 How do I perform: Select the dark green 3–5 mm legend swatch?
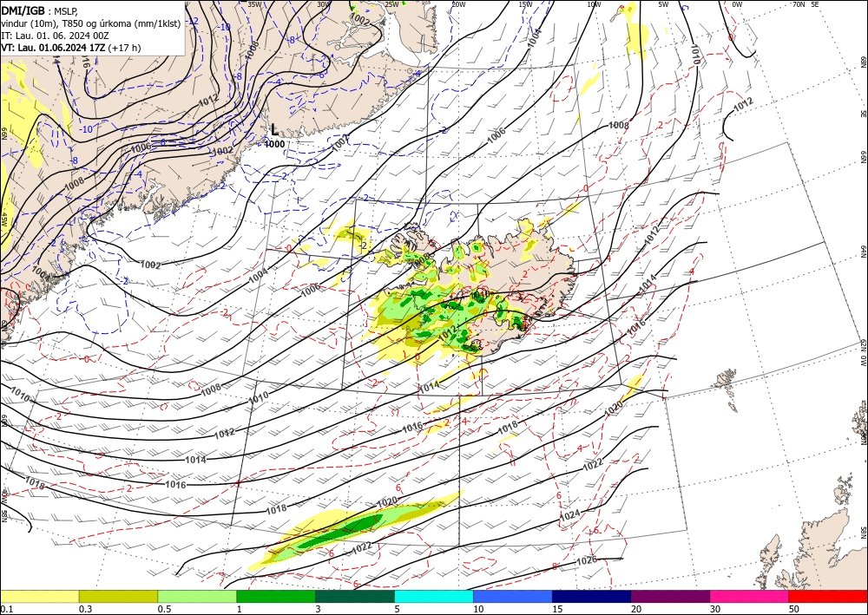(x=355, y=596)
